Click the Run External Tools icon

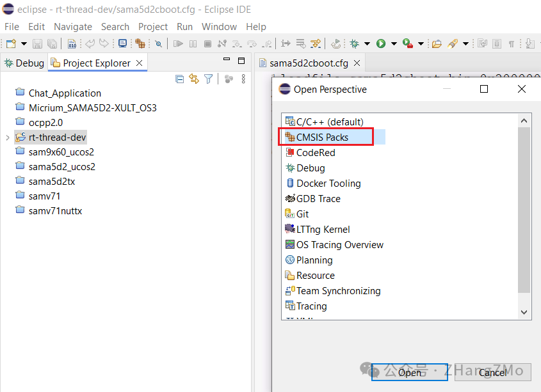pyautogui.click(x=408, y=43)
